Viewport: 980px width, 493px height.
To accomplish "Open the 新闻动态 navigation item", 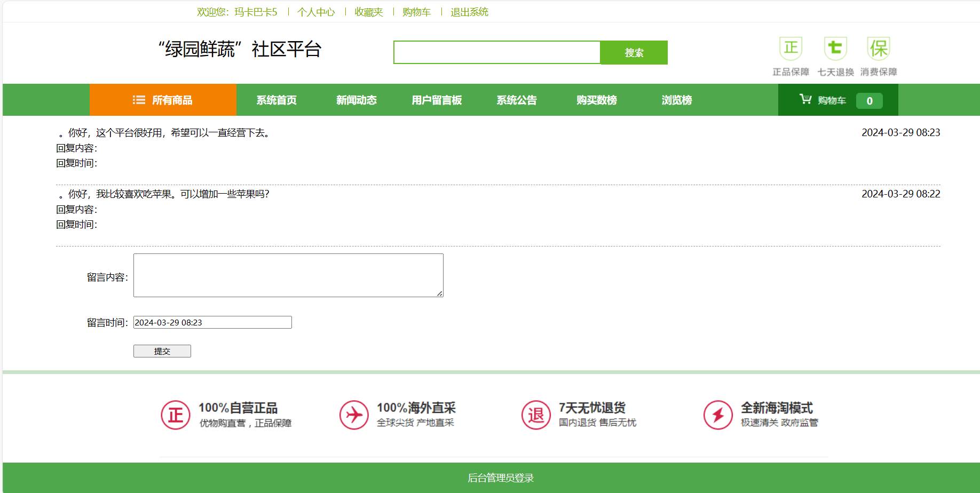I will click(x=357, y=100).
